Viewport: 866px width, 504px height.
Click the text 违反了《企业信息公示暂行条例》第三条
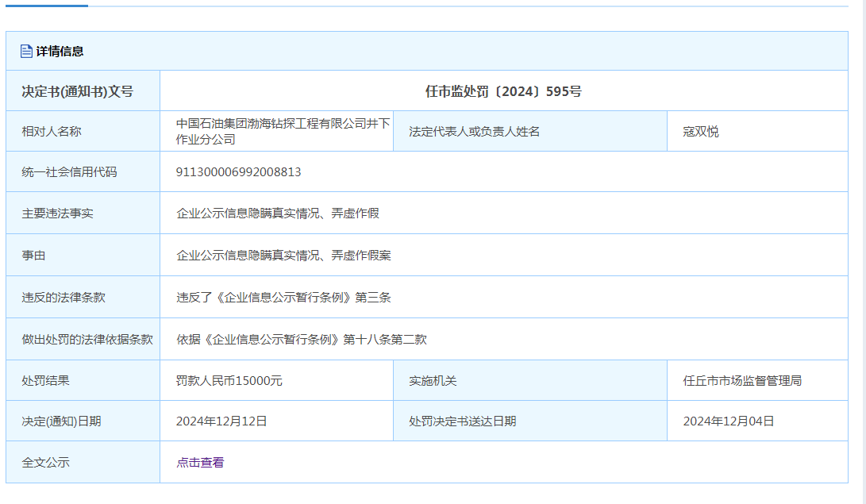point(284,298)
